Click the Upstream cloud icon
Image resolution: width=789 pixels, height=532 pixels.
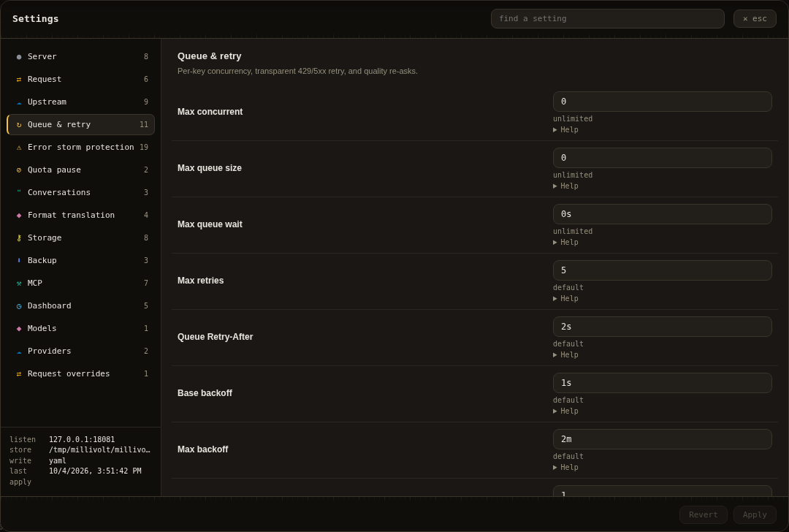point(19,102)
